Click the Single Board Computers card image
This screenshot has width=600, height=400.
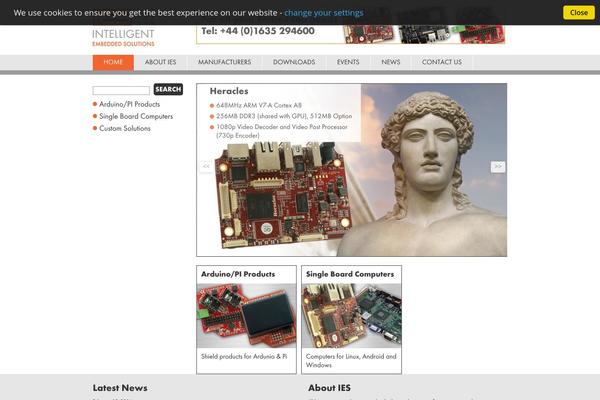click(351, 316)
